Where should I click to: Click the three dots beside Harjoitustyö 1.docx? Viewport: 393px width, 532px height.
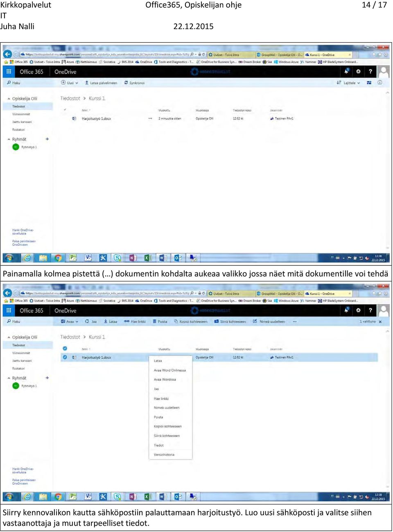coord(150,118)
